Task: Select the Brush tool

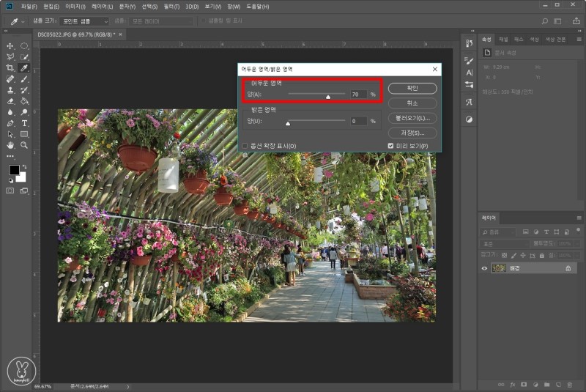Action: click(x=24, y=78)
